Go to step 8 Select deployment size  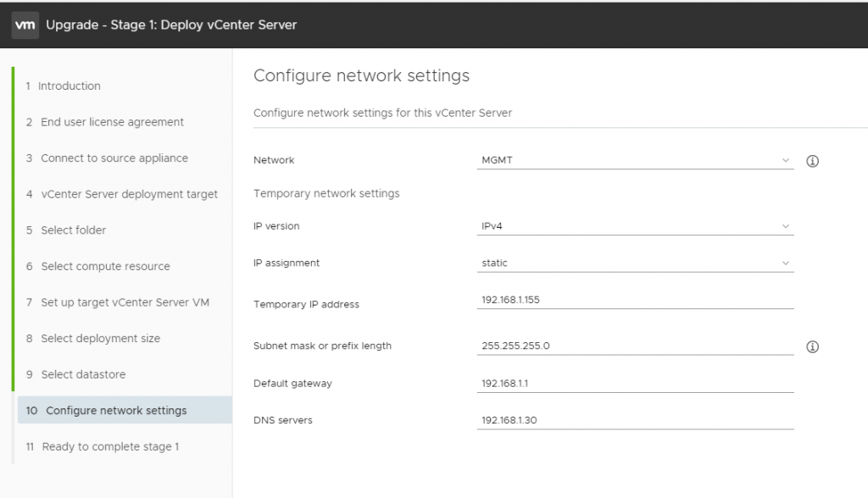pos(93,338)
